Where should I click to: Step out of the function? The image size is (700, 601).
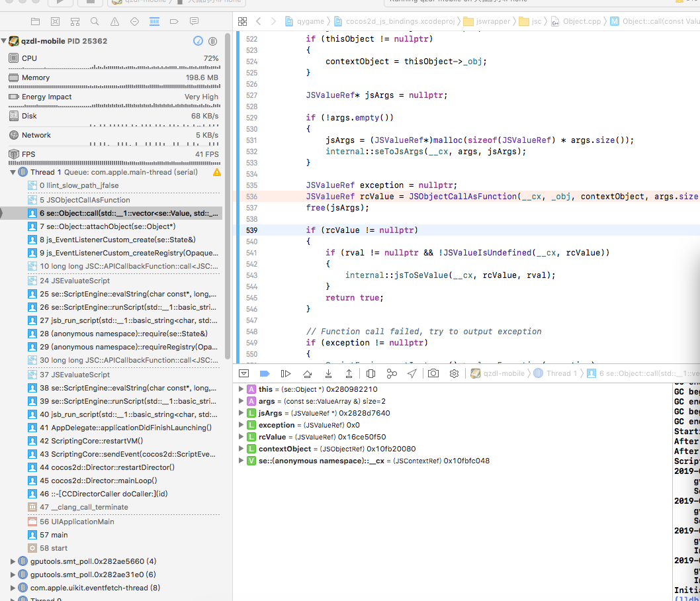pyautogui.click(x=349, y=373)
